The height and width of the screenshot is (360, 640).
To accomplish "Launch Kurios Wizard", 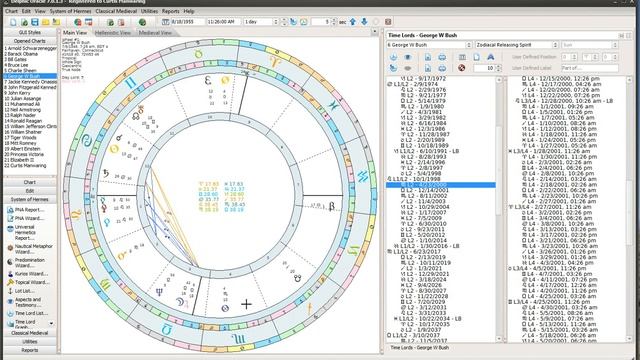I will pos(28,274).
